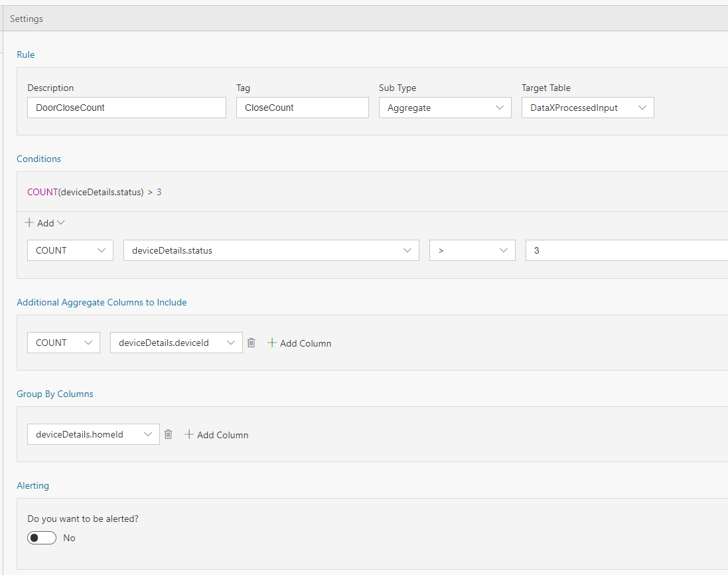Expand the condition COUNT function dropdown
Viewport: 728px width, 575px height.
[70, 250]
